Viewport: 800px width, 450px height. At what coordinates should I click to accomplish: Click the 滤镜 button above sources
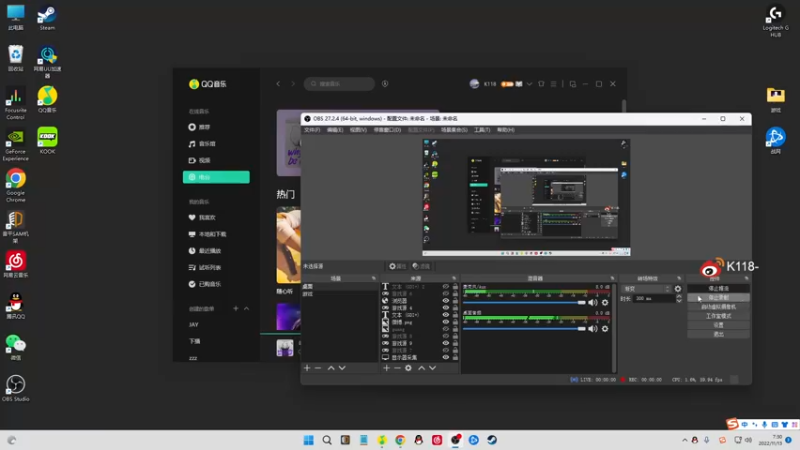pos(421,266)
